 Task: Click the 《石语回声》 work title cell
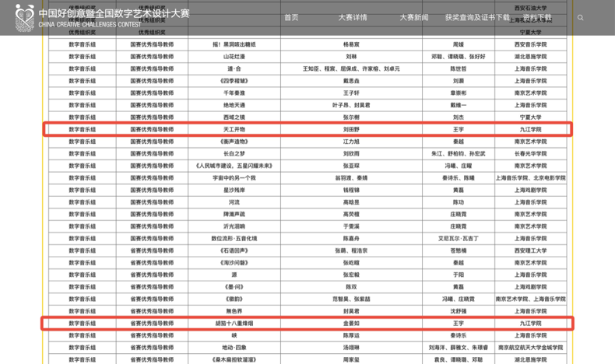pos(234,250)
